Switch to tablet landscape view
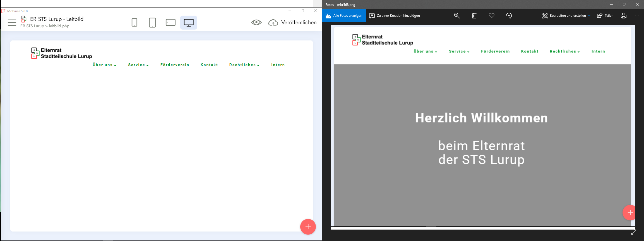The width and height of the screenshot is (644, 241). tap(170, 23)
